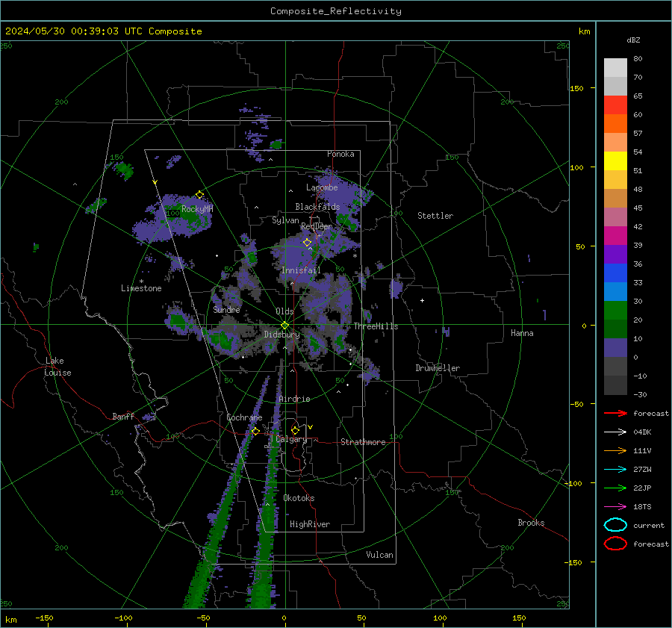Click the white 04DK arrow icon

615,432
